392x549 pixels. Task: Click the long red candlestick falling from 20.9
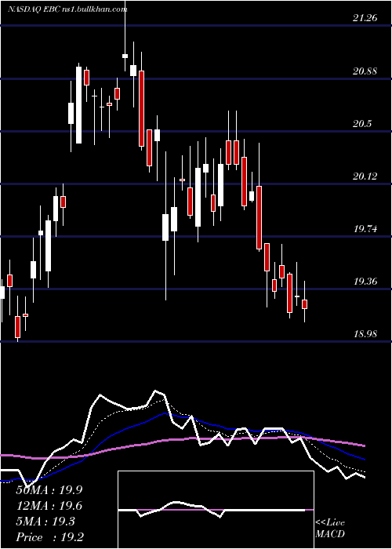(141, 108)
